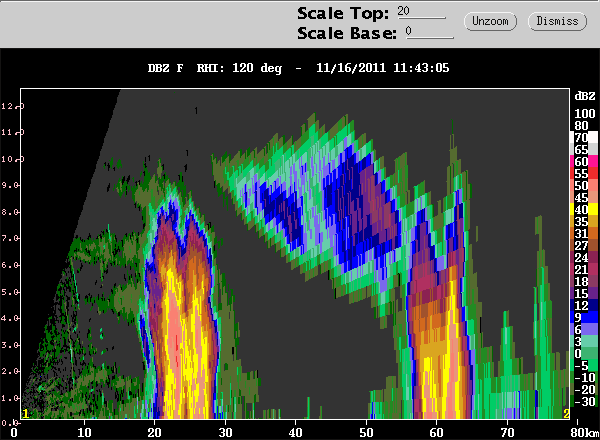Edit the Scale Top value field

pyautogui.click(x=421, y=12)
